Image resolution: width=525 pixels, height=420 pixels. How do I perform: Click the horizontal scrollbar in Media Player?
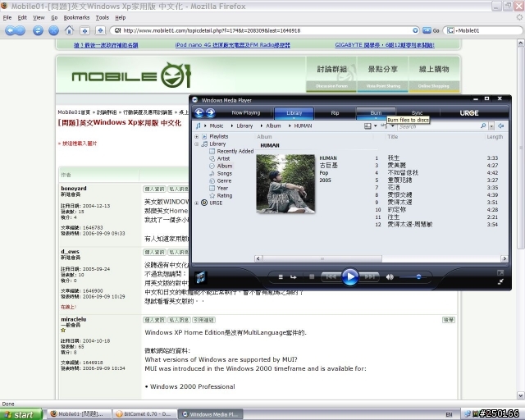tap(322, 258)
